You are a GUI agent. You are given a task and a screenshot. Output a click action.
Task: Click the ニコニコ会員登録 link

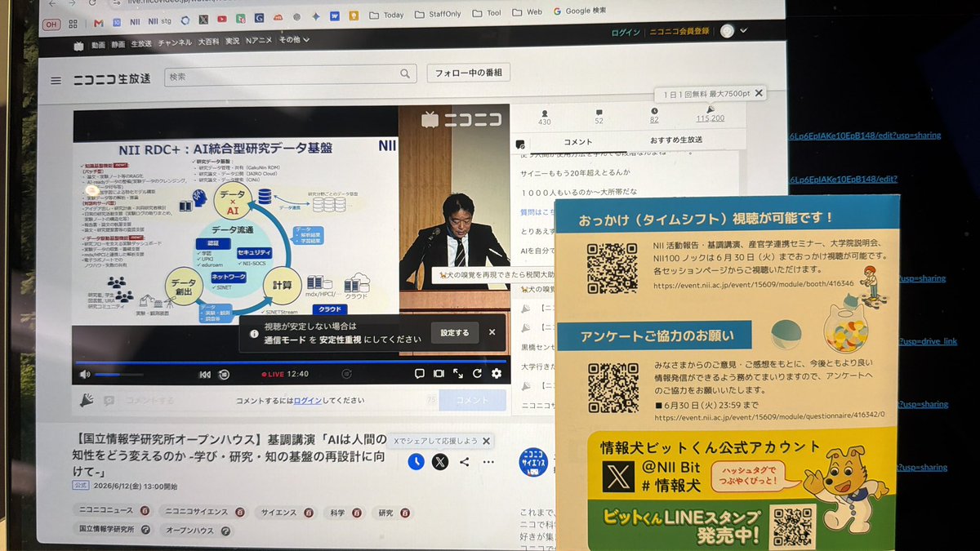pyautogui.click(x=679, y=31)
